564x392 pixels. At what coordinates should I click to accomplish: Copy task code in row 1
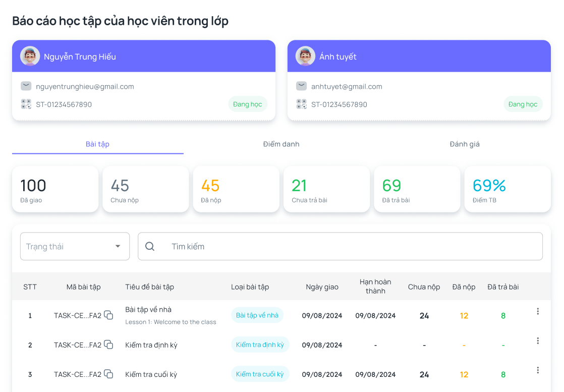point(108,315)
